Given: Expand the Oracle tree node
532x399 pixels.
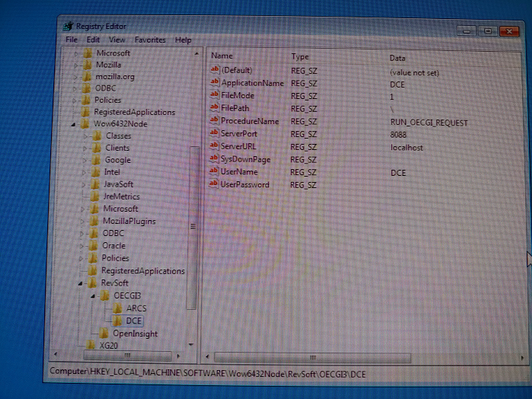Looking at the screenshot, I should pos(81,246).
